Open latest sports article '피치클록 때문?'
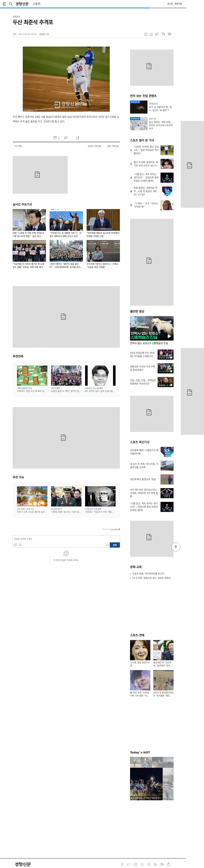Viewport: 204px width, 868px height. coord(152,452)
